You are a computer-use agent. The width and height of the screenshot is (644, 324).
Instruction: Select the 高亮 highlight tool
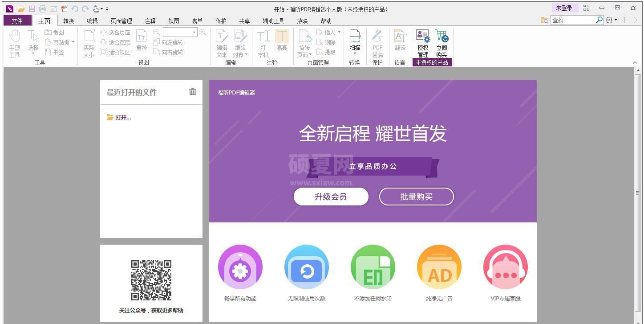tap(282, 41)
